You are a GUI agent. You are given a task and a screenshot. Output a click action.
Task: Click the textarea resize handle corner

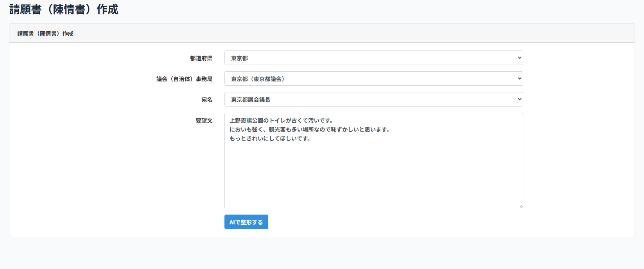pos(520,206)
